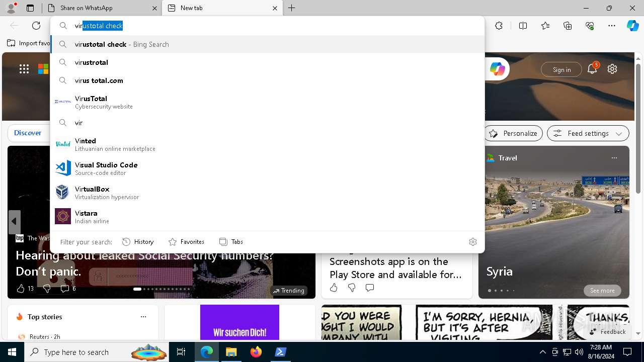Like the Social Security news story
Viewport: 644px width, 362px height.
(x=21, y=289)
